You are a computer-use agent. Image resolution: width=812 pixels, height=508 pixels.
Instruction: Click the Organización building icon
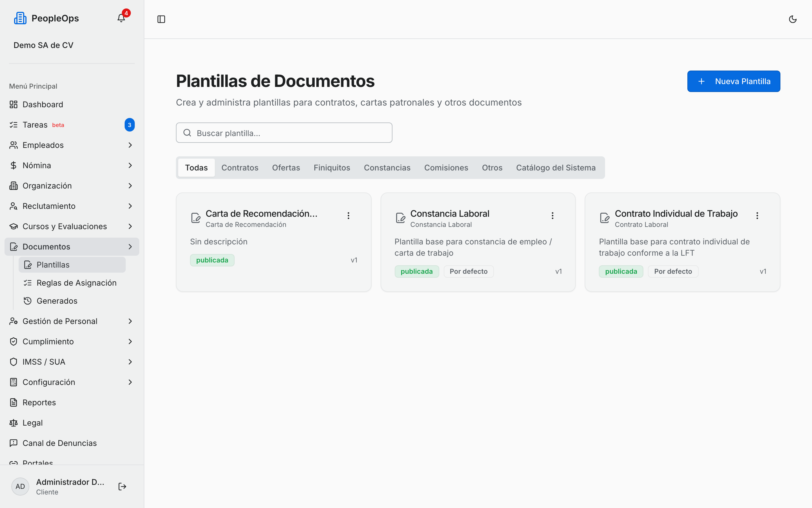click(x=14, y=186)
